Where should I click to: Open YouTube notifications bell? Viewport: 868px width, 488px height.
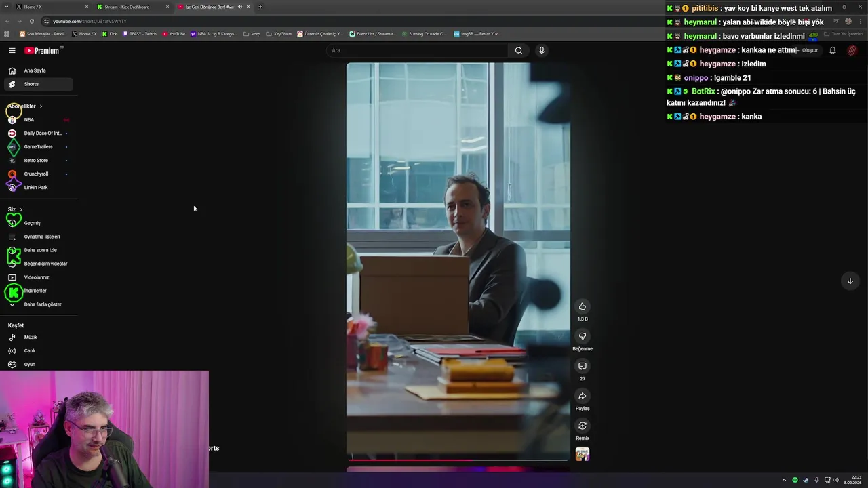(x=832, y=50)
